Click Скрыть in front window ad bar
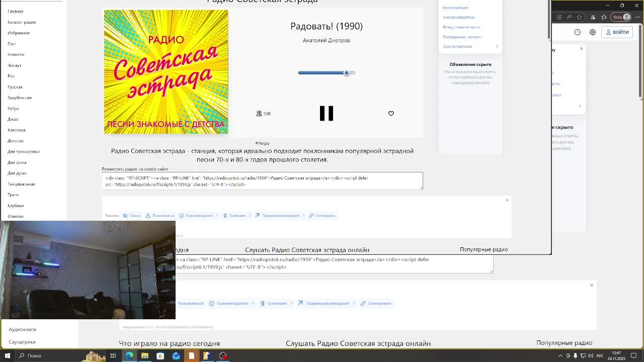The height and width of the screenshot is (362, 644). click(132, 216)
